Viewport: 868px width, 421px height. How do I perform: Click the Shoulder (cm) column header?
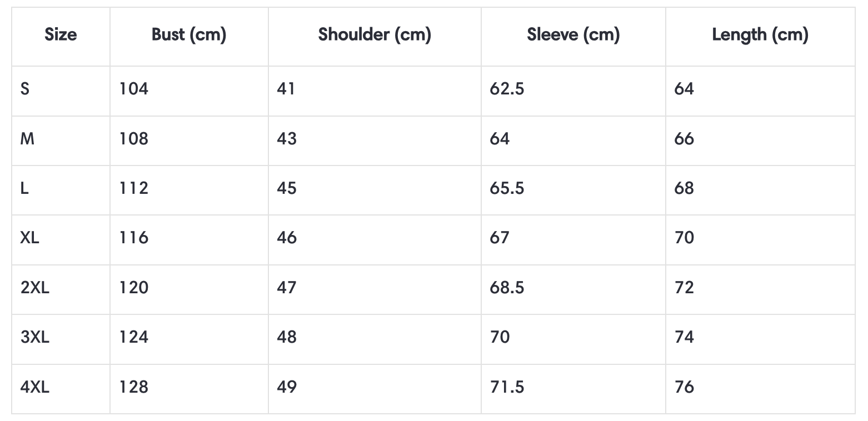375,34
